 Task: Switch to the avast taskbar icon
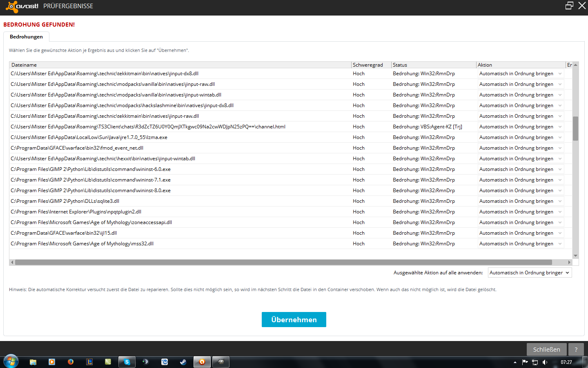point(202,362)
